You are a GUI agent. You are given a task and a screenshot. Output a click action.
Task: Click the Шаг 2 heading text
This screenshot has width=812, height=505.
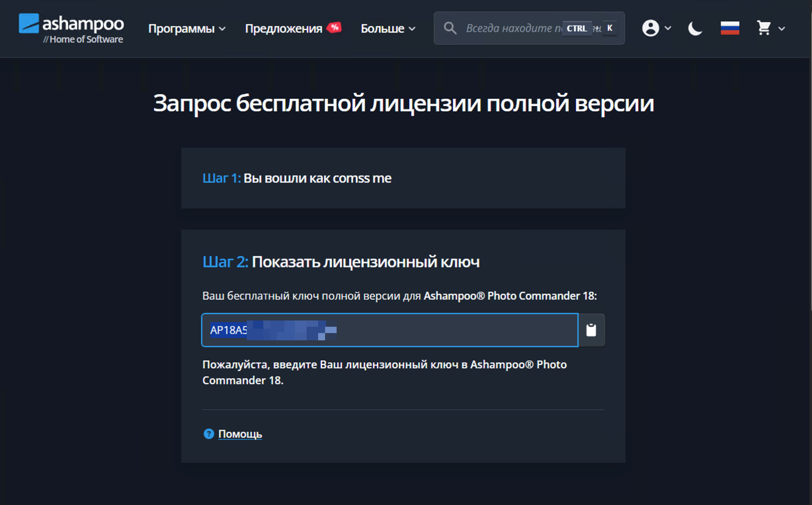[x=341, y=262]
